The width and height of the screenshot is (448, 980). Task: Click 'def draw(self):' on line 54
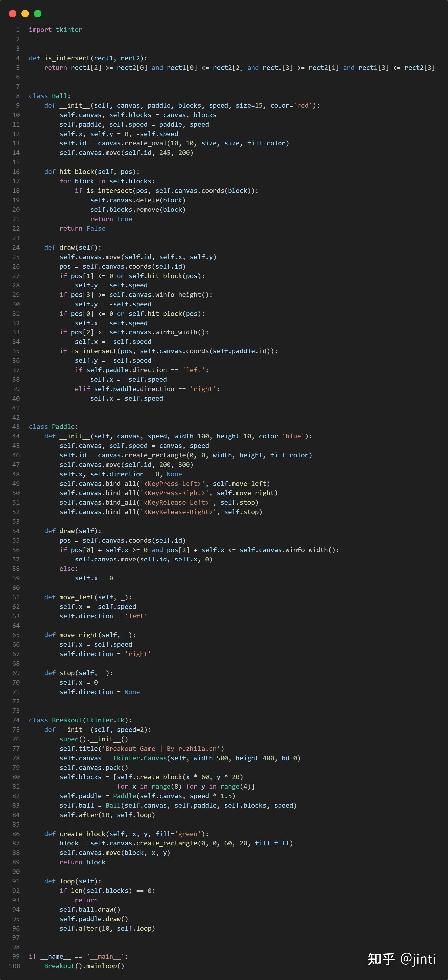coord(73,531)
